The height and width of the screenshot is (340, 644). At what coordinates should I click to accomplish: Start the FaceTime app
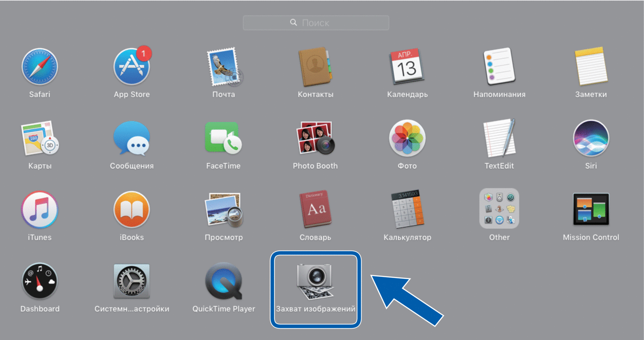point(223,138)
